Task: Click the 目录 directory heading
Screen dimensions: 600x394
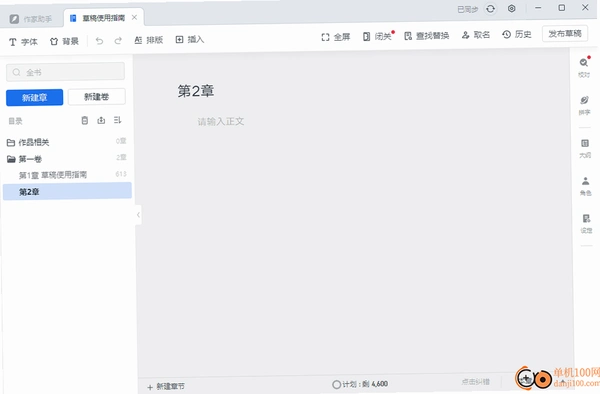Action: pyautogui.click(x=15, y=121)
